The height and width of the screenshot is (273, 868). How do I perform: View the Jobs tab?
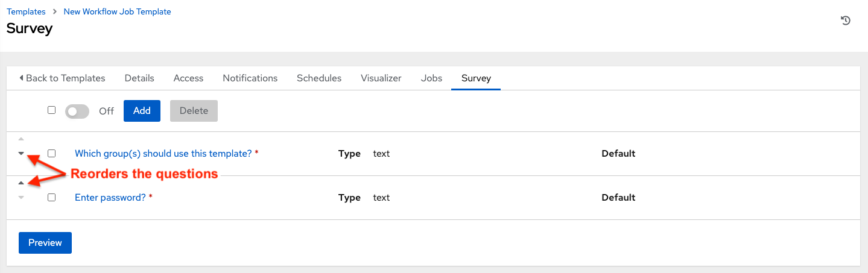point(431,78)
